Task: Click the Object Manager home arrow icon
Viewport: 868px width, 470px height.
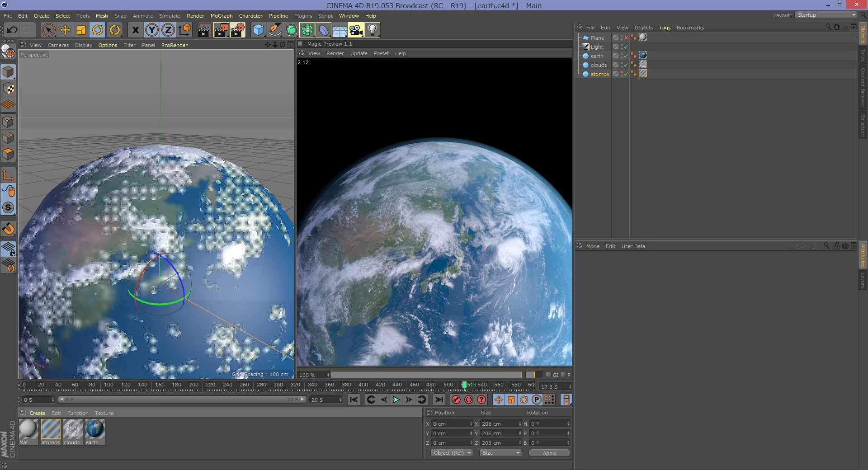Action: 837,27
